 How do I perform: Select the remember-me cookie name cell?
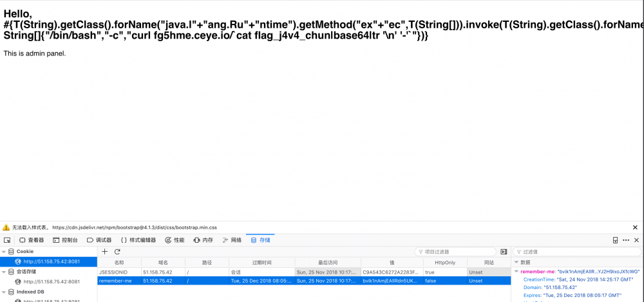click(x=119, y=281)
